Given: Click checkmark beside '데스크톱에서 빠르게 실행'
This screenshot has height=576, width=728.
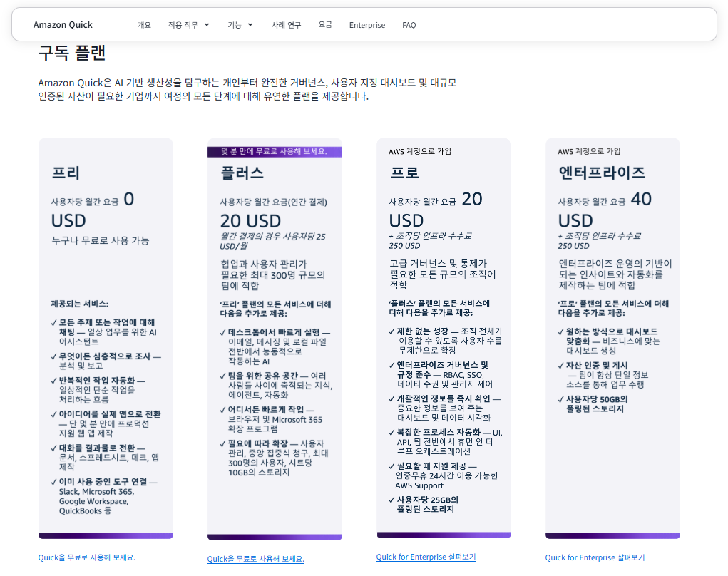Looking at the screenshot, I should coord(223,333).
